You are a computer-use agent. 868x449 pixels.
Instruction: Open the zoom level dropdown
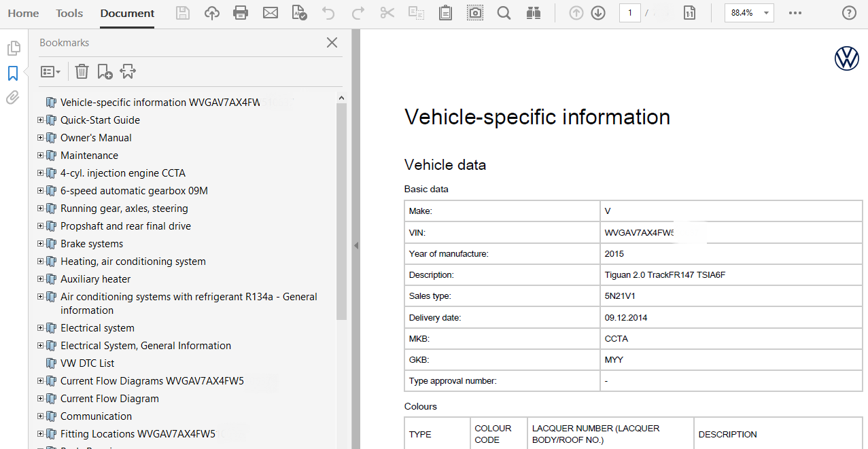point(766,13)
